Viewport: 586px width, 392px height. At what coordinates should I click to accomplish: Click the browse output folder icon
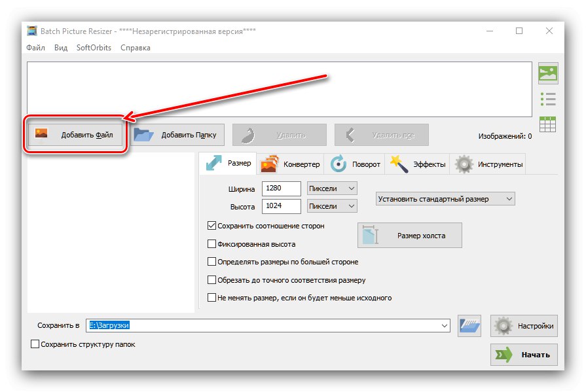click(469, 325)
